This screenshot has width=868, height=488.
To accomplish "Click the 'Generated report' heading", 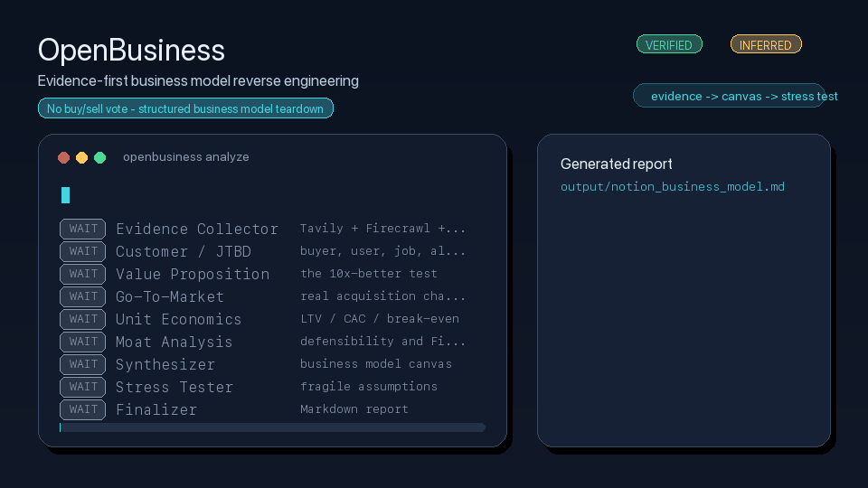I will pos(616,164).
